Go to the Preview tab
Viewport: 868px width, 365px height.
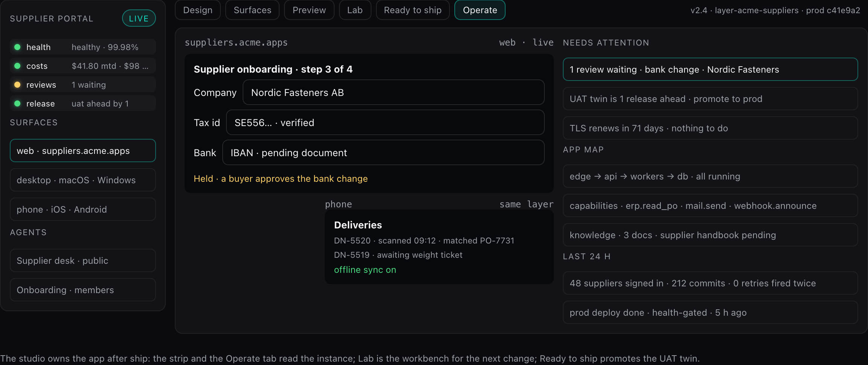pyautogui.click(x=309, y=10)
